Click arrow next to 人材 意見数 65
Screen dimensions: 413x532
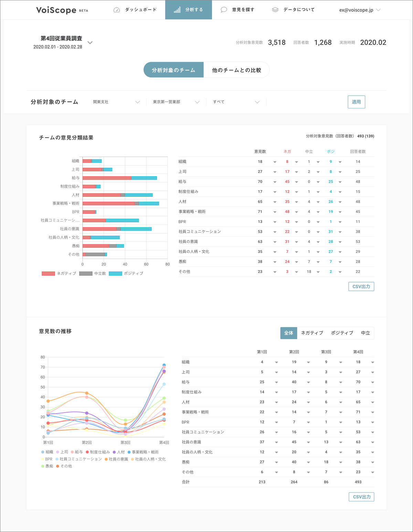[x=275, y=202]
